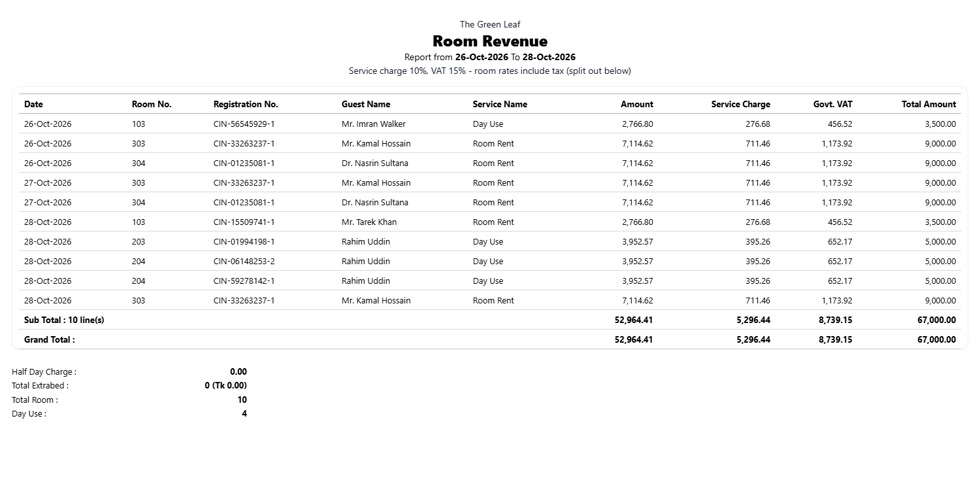Click the "Service Charge" column header
The image size is (980, 497).
coord(741,104)
